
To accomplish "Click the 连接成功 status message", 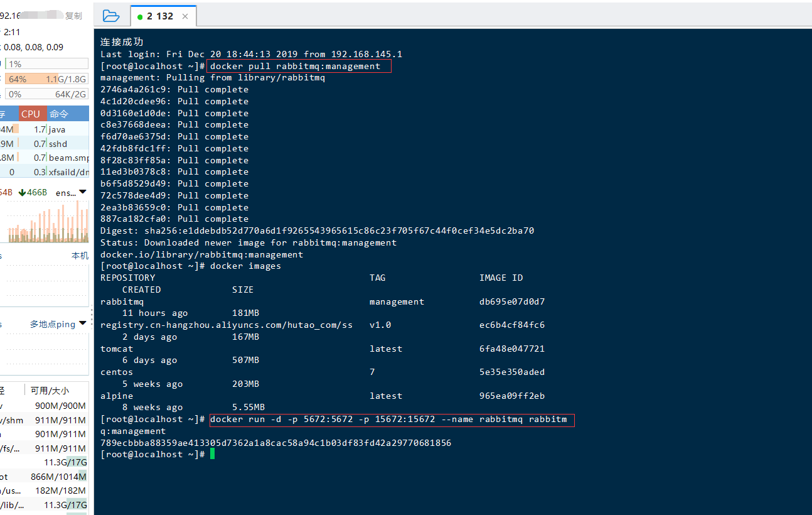I will (x=122, y=42).
